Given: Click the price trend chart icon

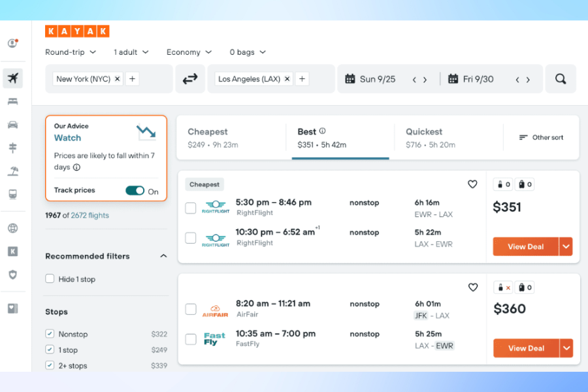Looking at the screenshot, I should 146,132.
